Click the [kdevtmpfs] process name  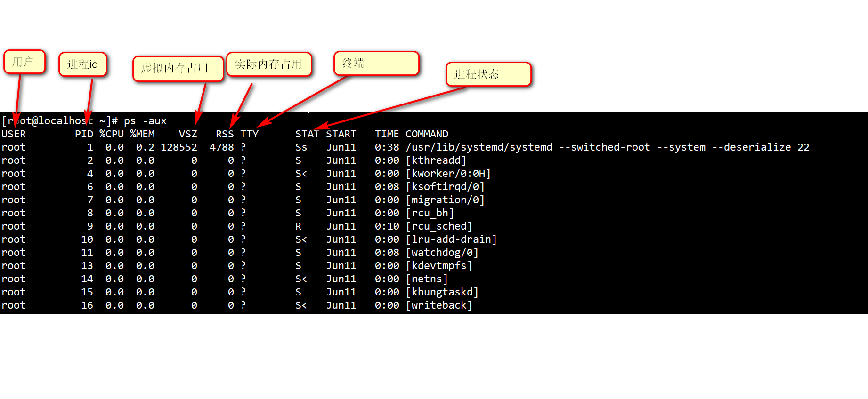point(439,266)
